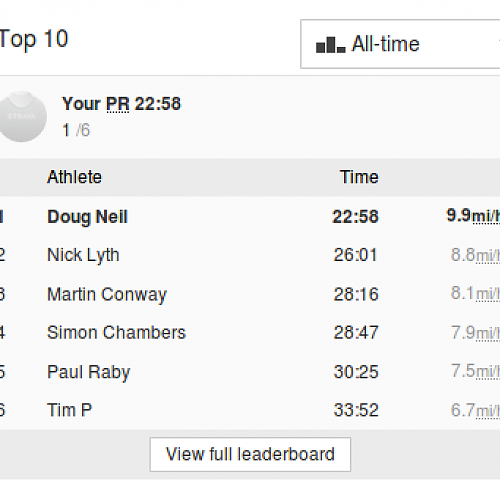This screenshot has width=500, height=500.
Task: Click the underlined PR abbreviation
Action: pyautogui.click(x=118, y=104)
